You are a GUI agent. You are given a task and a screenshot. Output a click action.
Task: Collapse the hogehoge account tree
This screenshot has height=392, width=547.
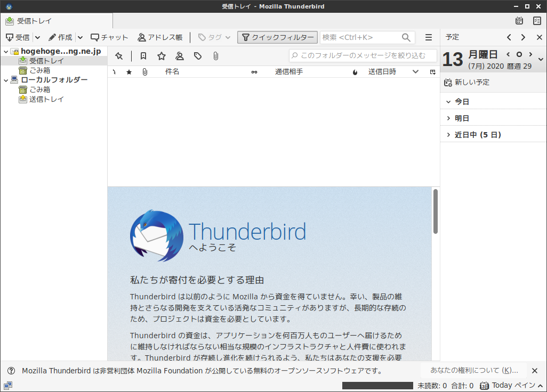(6, 52)
